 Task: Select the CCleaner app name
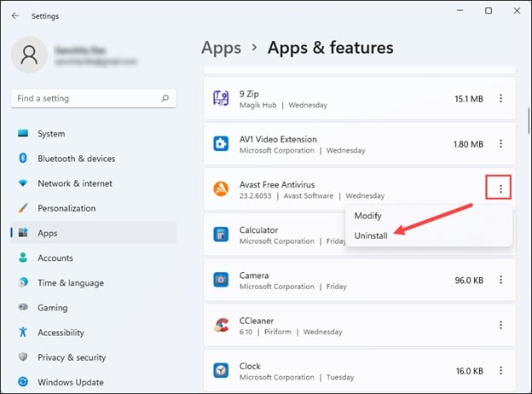point(257,321)
